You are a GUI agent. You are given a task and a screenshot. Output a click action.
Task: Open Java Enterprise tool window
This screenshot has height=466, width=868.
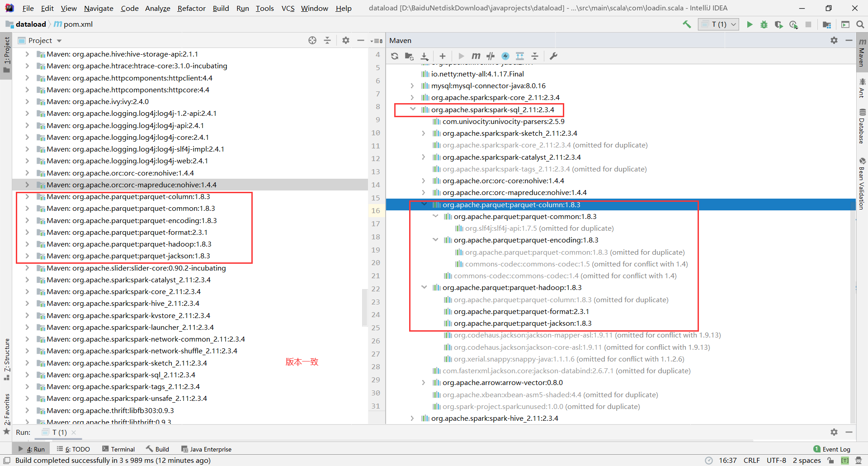(206, 449)
